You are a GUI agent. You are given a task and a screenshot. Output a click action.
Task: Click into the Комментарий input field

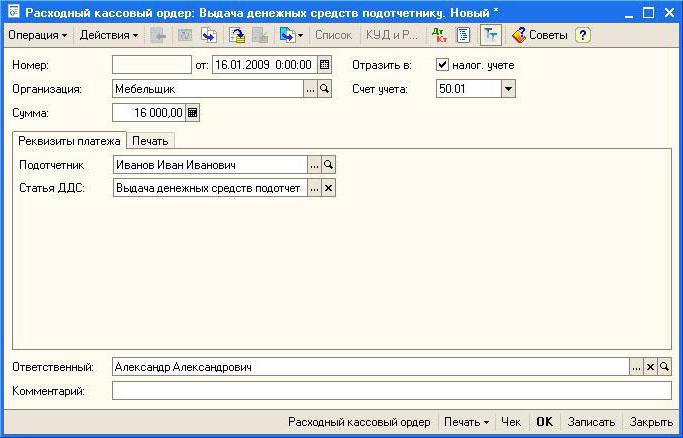tap(391, 391)
